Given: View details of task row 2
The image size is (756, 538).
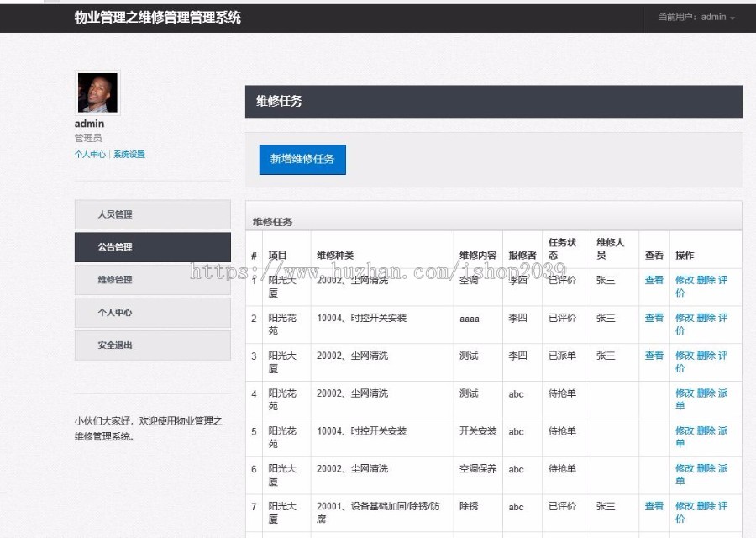Looking at the screenshot, I should point(654,318).
